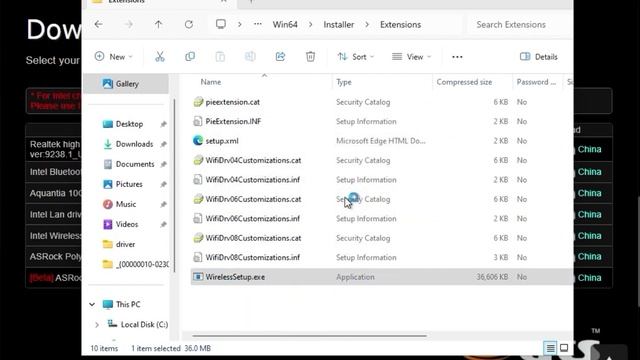Click China link in the ASRock Poly row
Image resolution: width=640 pixels, height=360 pixels.
pyautogui.click(x=589, y=256)
